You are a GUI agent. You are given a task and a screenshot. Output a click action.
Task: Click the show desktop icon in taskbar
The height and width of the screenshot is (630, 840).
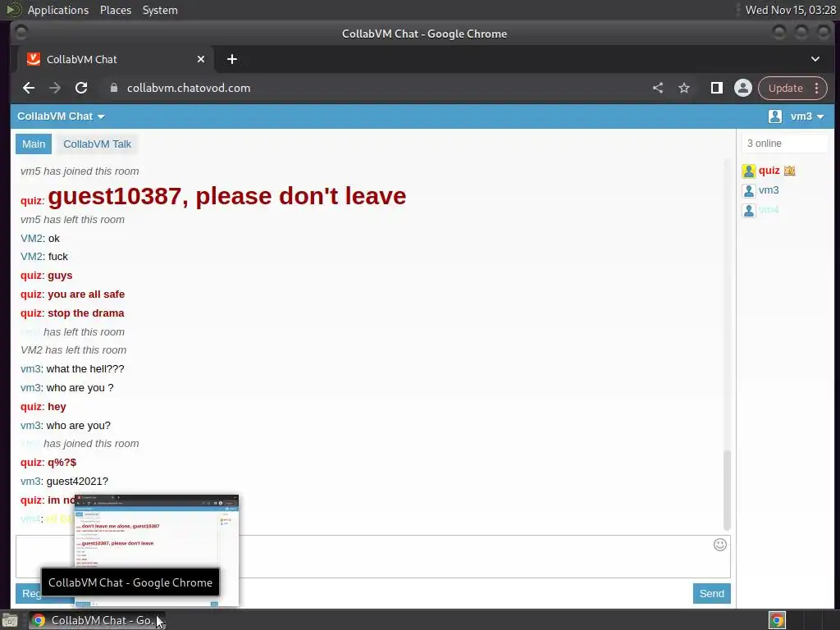pos(10,620)
